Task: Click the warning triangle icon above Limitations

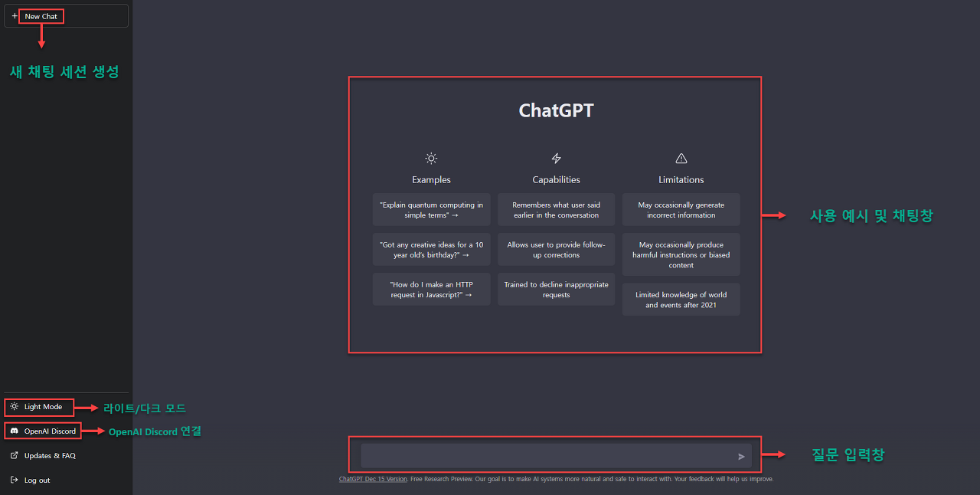Action: click(681, 159)
